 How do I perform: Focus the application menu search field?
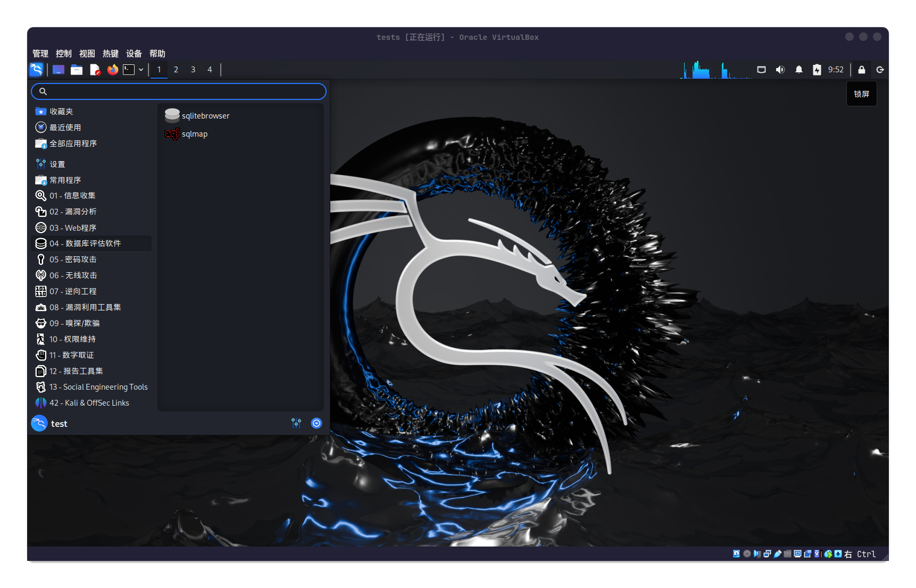[179, 91]
